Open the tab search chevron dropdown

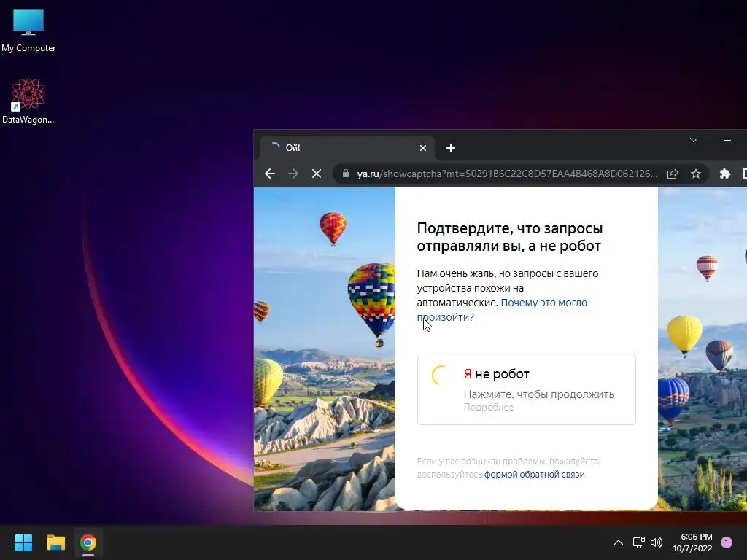[694, 140]
